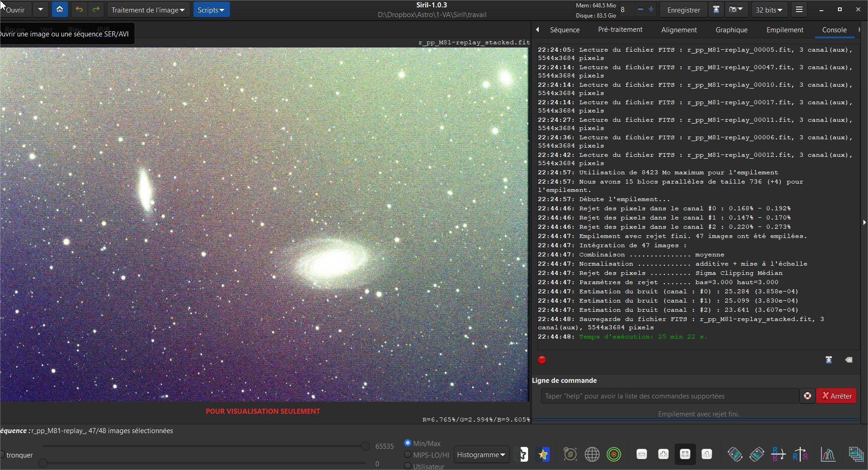Screen dimensions: 868x470
Task: Switch to the Graphique tab
Action: (x=731, y=30)
